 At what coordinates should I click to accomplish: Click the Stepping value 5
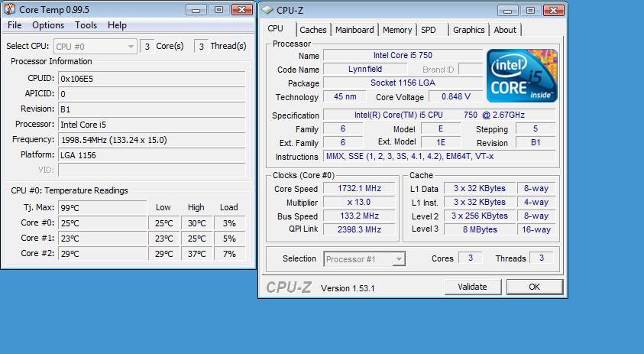pos(536,128)
